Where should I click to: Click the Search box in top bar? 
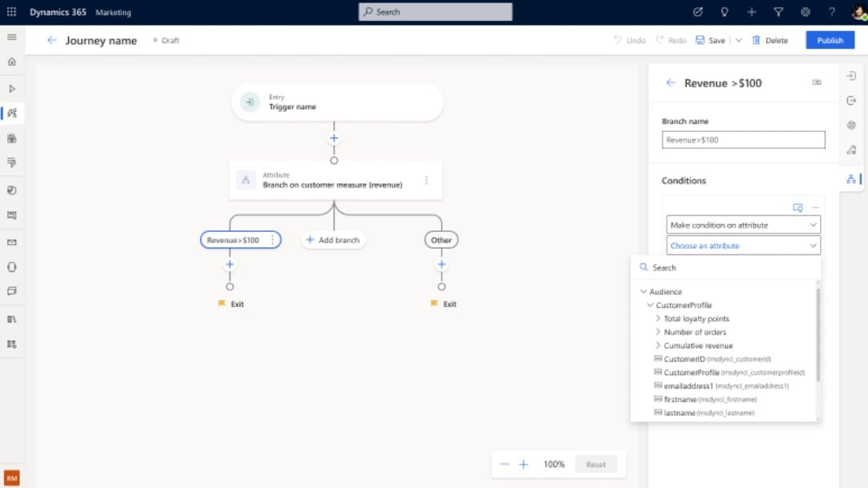tap(435, 12)
